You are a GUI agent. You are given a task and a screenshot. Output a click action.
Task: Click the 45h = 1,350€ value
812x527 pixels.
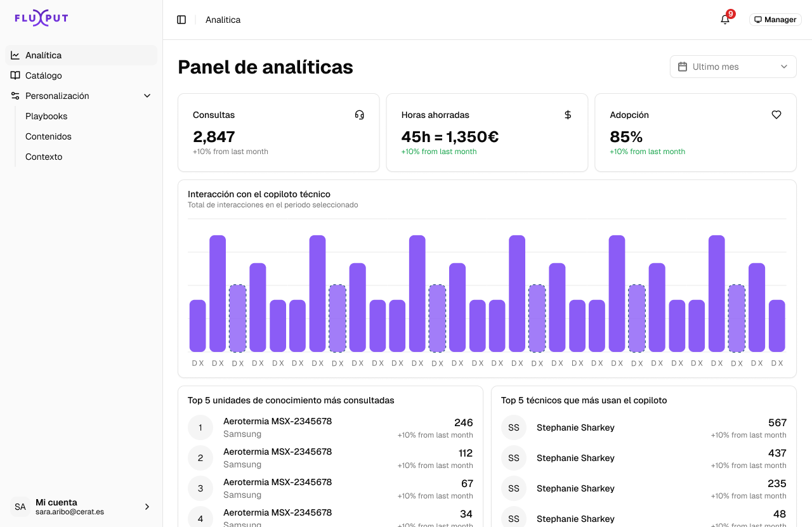[450, 136]
